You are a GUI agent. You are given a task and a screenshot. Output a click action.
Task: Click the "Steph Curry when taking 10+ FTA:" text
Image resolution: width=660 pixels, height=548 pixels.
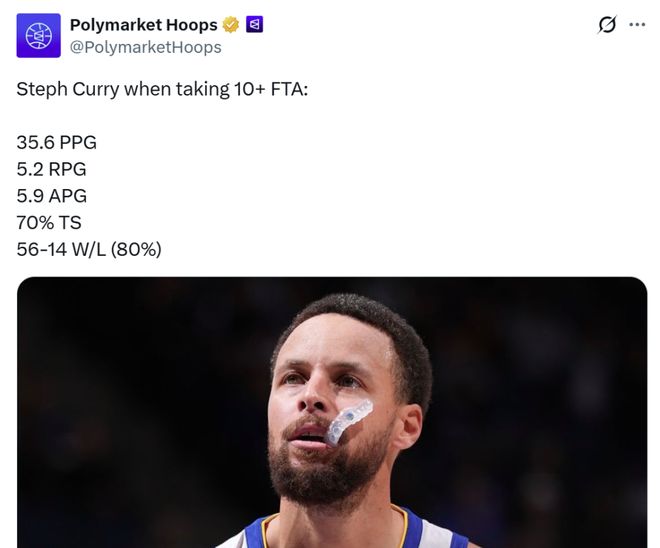pyautogui.click(x=160, y=89)
